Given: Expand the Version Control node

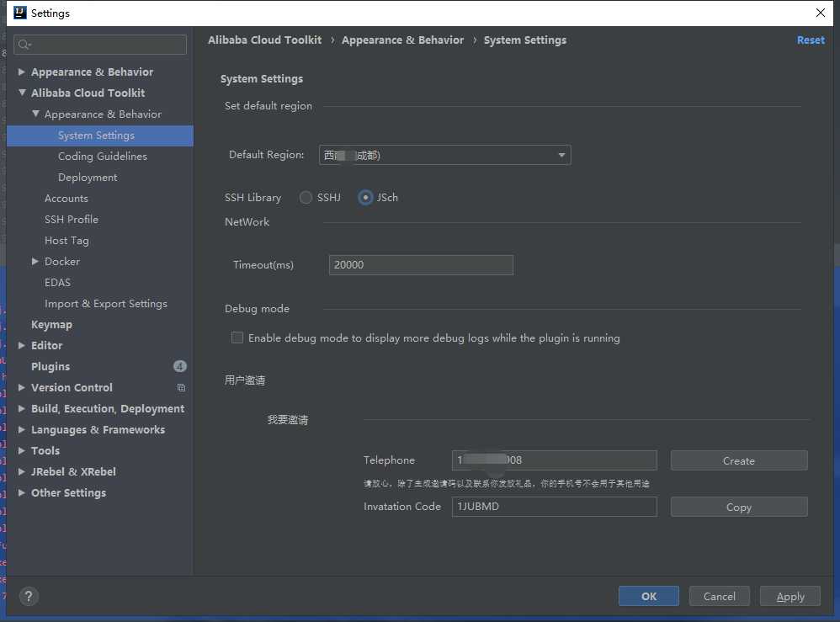Looking at the screenshot, I should [x=21, y=387].
